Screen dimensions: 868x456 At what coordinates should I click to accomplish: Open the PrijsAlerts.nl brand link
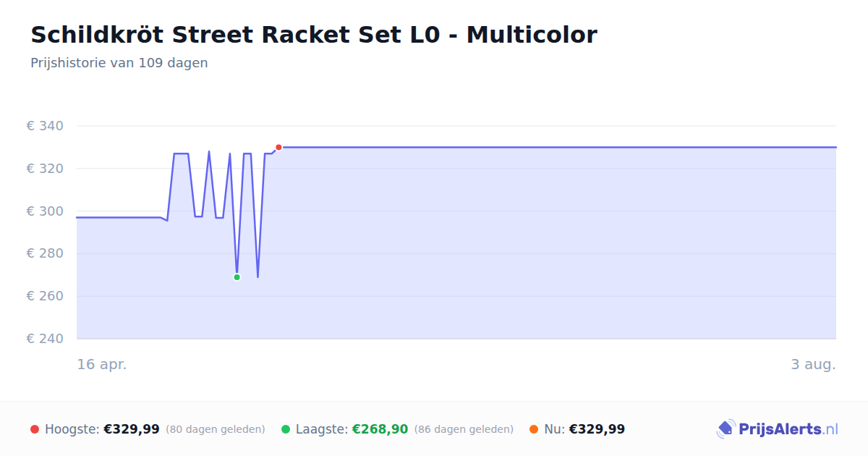click(778, 429)
